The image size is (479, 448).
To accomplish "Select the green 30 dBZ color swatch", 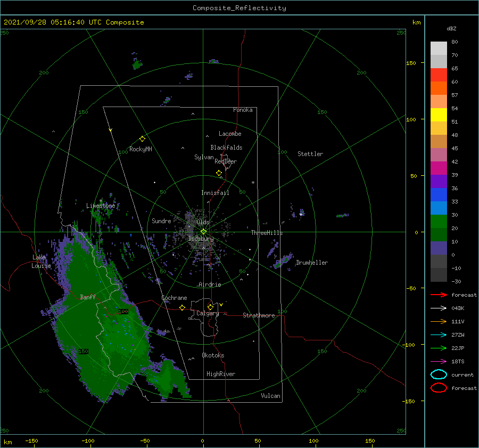I will [x=439, y=222].
